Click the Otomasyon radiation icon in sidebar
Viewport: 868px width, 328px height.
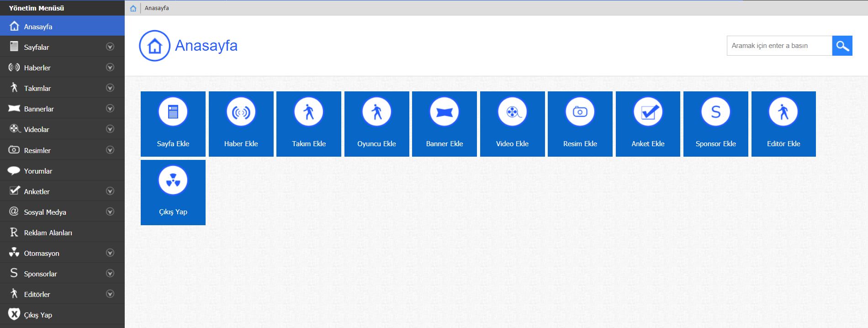tap(14, 252)
